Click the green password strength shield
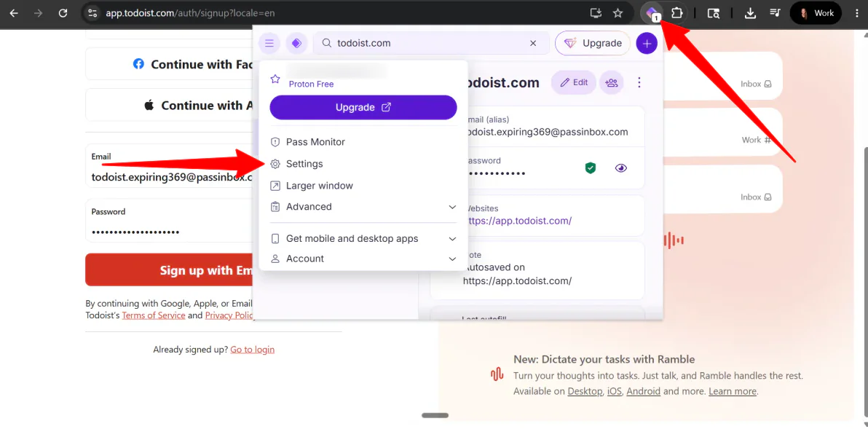Screen dimensions: 868x429 click(591, 168)
